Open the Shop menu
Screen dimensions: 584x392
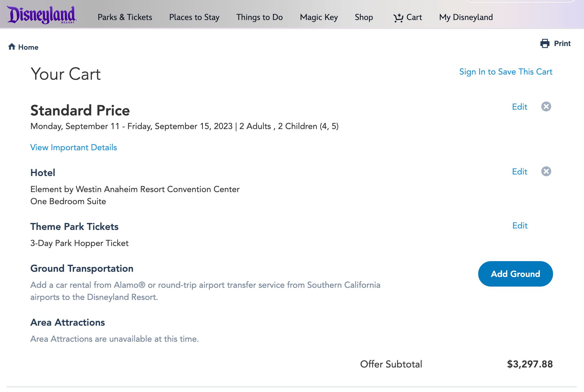[364, 17]
